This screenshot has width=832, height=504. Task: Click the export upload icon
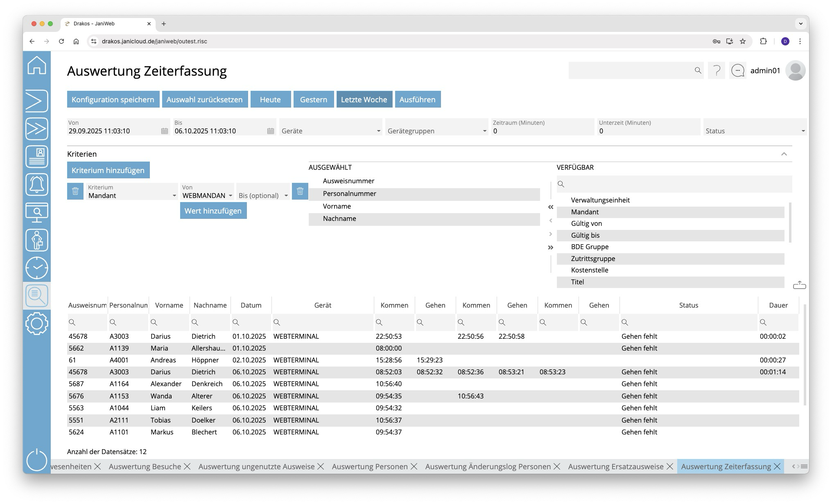click(799, 285)
